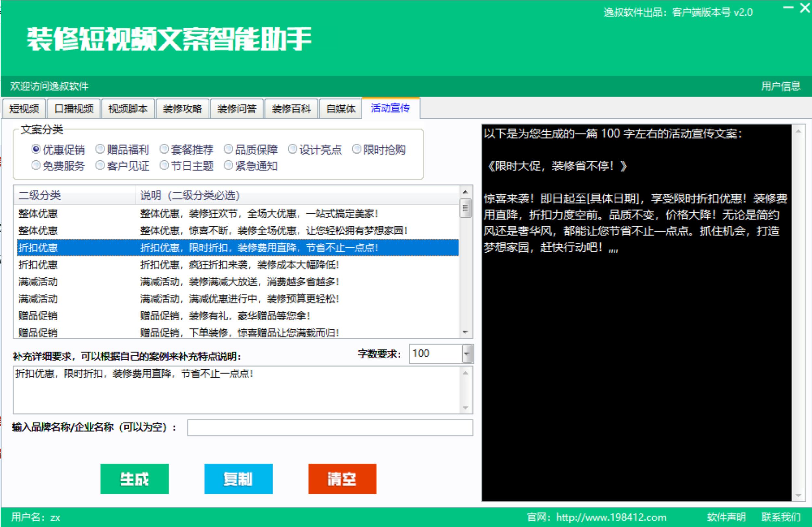Viewport: 812px width, 527px height.
Task: Switch to the 视频脚本 tab
Action: [128, 108]
